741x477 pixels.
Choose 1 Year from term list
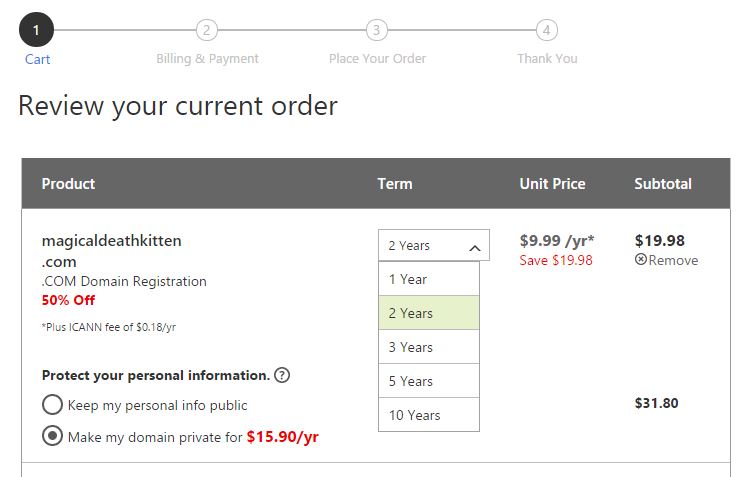tap(429, 279)
